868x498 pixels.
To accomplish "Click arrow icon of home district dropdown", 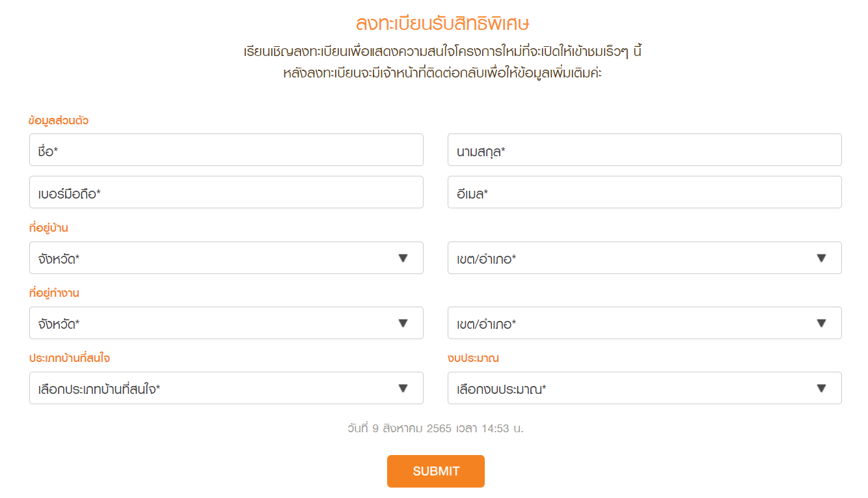I will (821, 258).
